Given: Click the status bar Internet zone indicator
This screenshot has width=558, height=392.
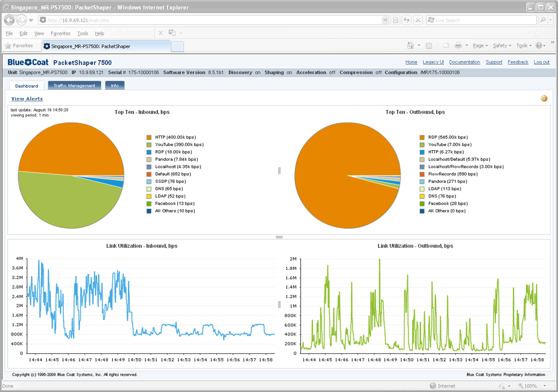Looking at the screenshot, I should point(442,386).
